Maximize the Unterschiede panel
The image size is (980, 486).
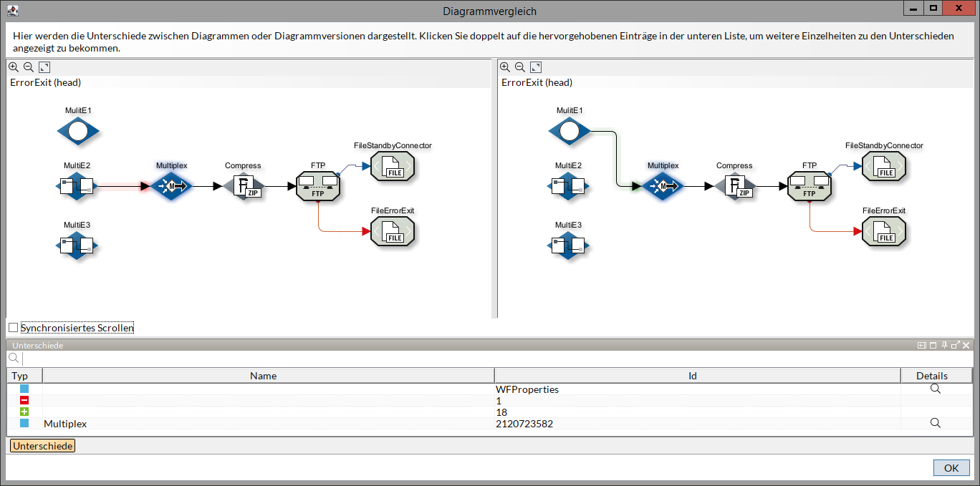[933, 345]
